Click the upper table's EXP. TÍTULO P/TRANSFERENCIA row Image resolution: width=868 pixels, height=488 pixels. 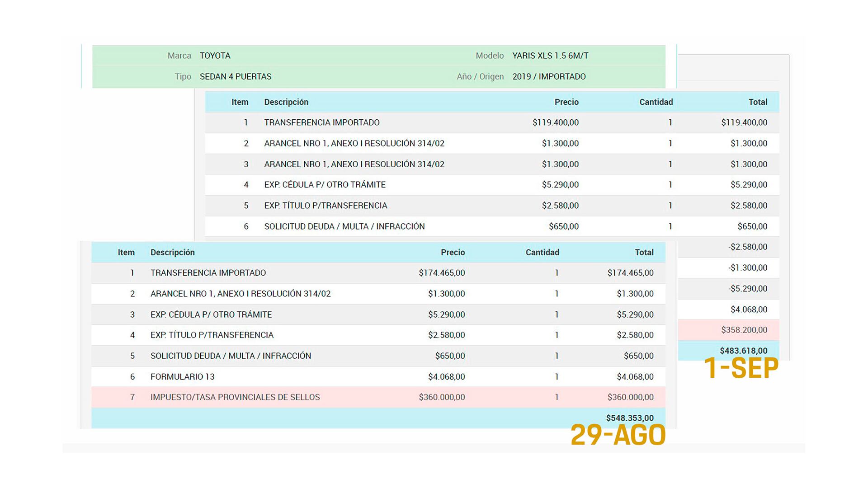tap(325, 206)
